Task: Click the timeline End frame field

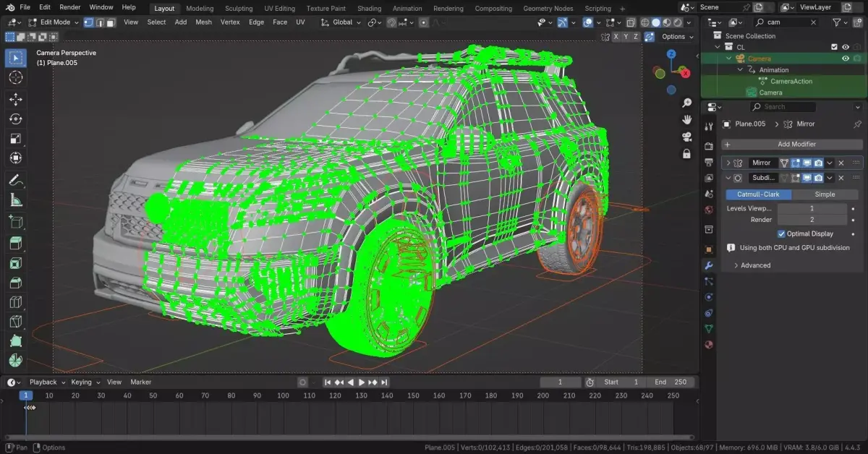Action: [x=671, y=382]
